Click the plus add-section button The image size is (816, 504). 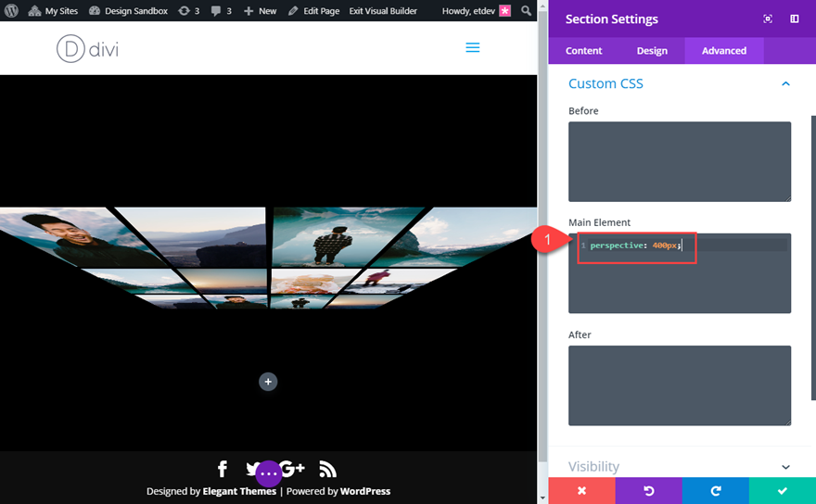268,382
